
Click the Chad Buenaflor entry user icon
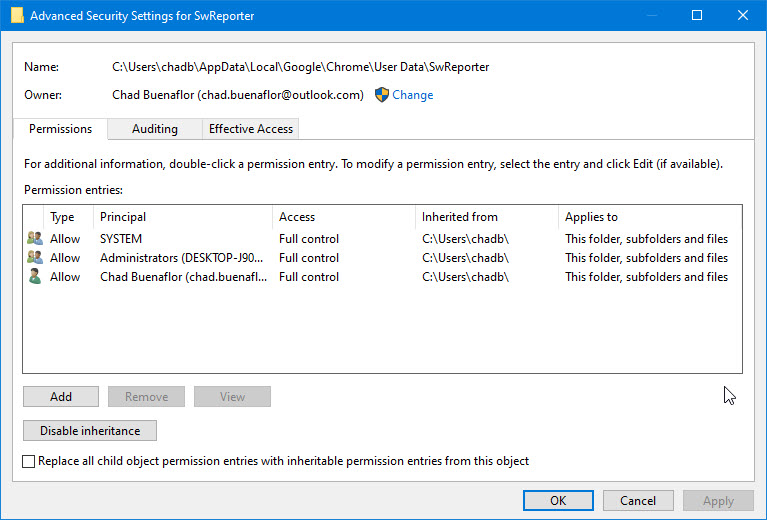(x=35, y=276)
